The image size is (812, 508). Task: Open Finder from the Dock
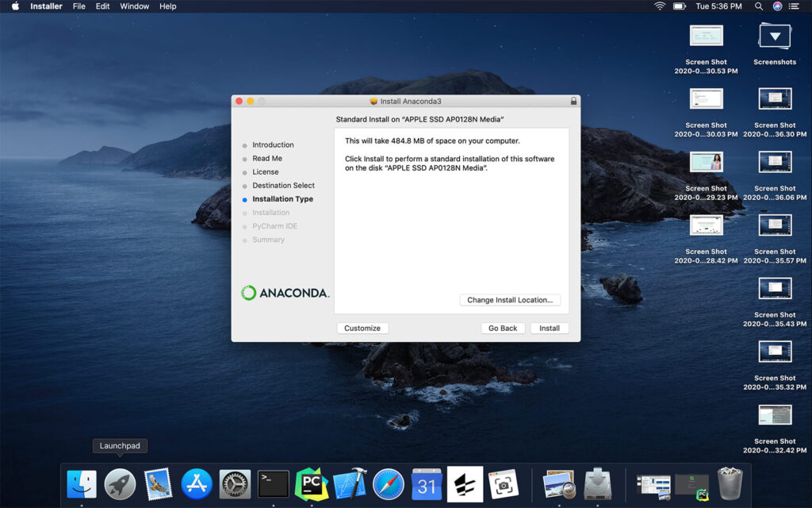tap(82, 485)
